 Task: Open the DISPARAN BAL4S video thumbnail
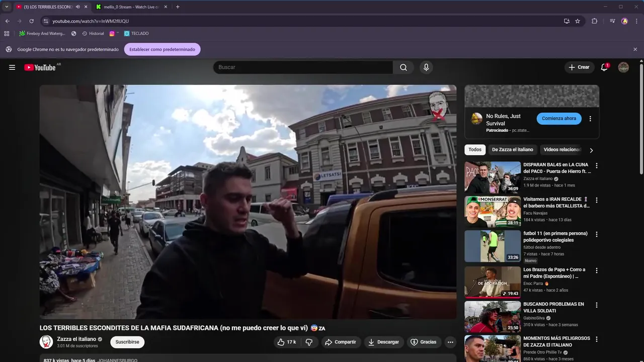493,177
